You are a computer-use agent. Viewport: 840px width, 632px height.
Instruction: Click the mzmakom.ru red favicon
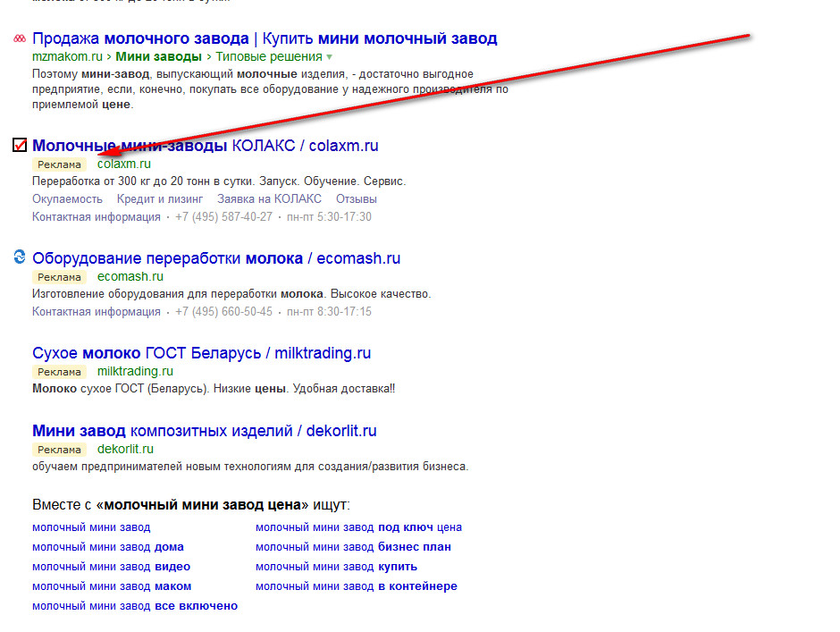point(20,38)
